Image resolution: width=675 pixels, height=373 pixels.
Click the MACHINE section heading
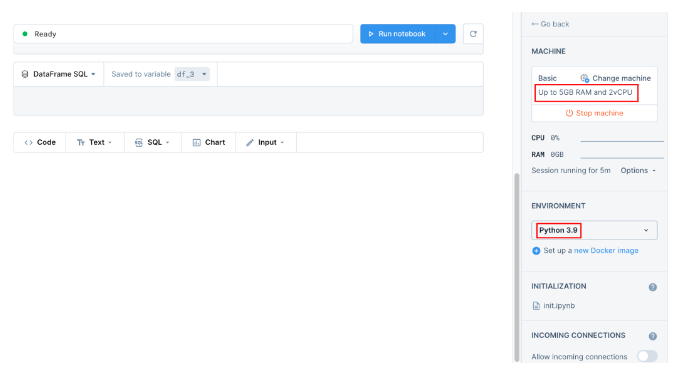(x=548, y=51)
